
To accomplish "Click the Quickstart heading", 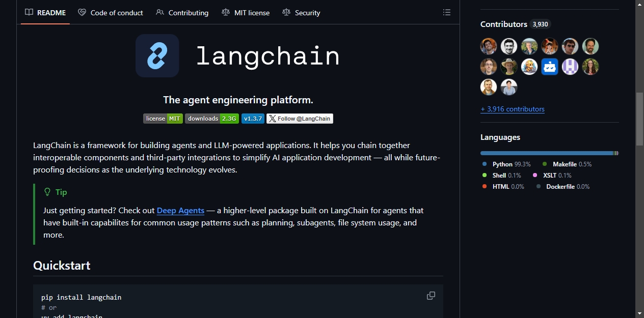I will (x=62, y=266).
